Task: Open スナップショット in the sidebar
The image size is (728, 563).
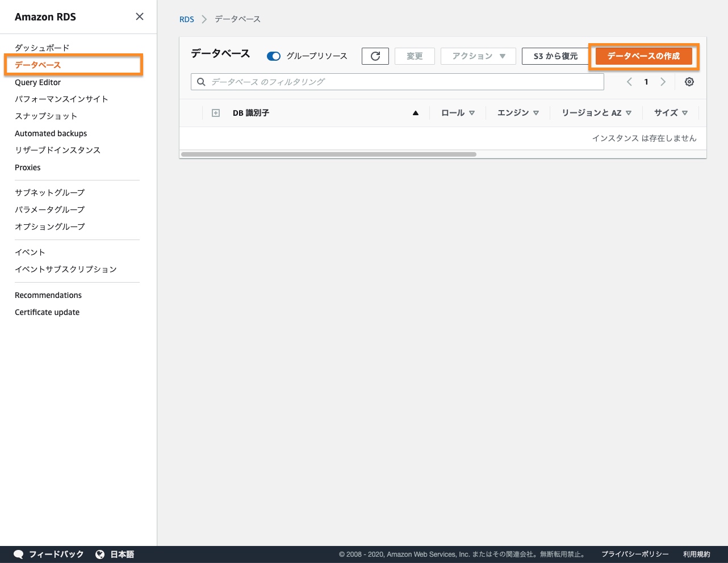Action: (46, 116)
